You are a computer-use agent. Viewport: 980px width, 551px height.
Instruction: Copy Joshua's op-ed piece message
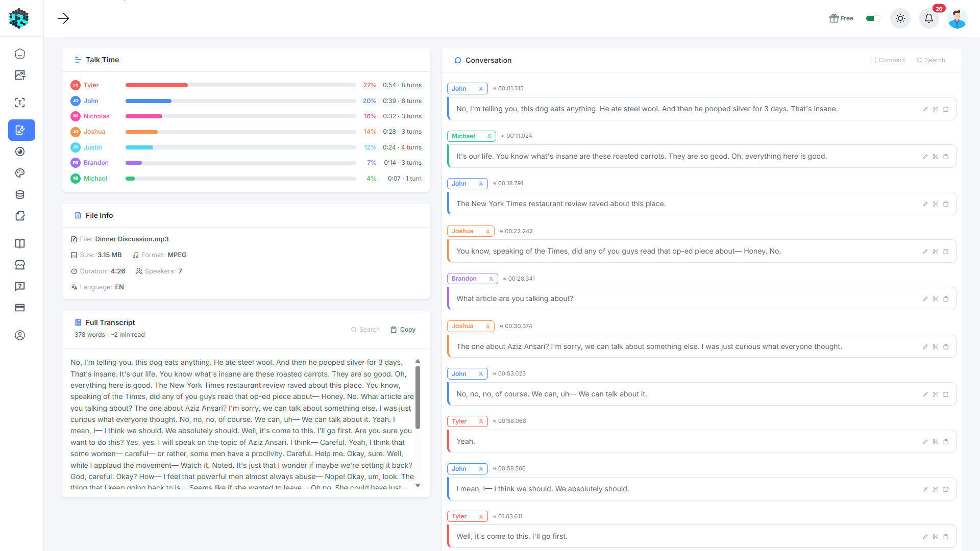tap(946, 252)
